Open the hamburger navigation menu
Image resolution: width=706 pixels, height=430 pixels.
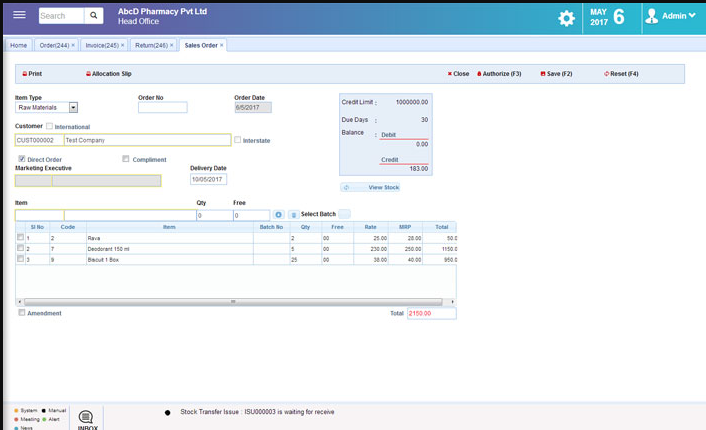(19, 16)
